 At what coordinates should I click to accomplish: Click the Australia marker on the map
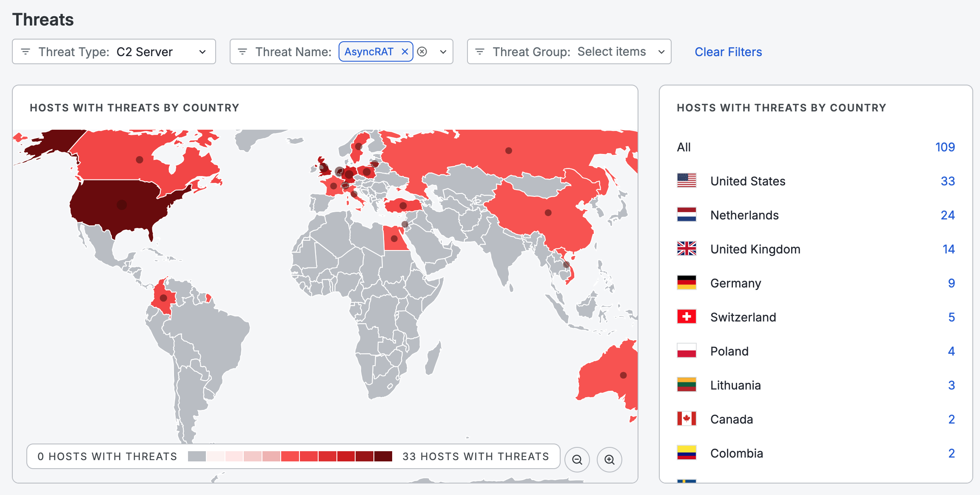tap(623, 375)
